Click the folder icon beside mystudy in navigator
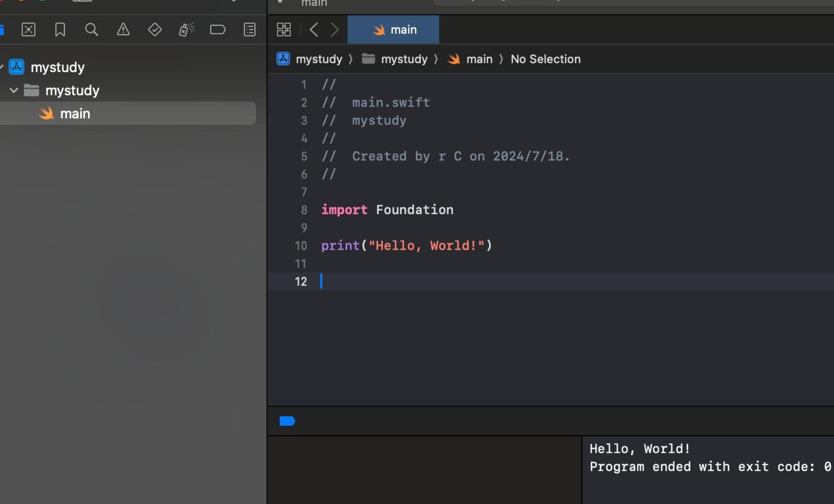Screen dimensions: 834x504 click(x=31, y=90)
